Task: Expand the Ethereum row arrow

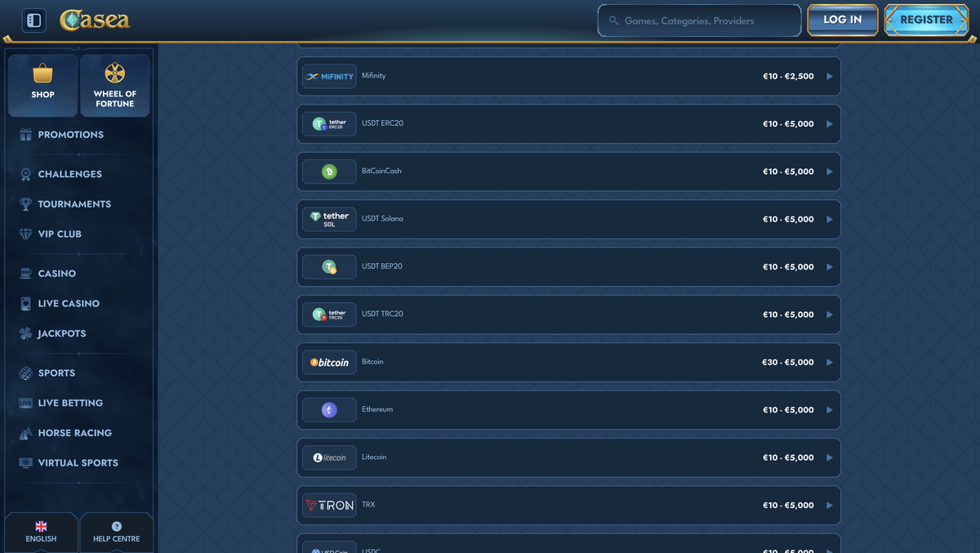Action: pyautogui.click(x=830, y=410)
